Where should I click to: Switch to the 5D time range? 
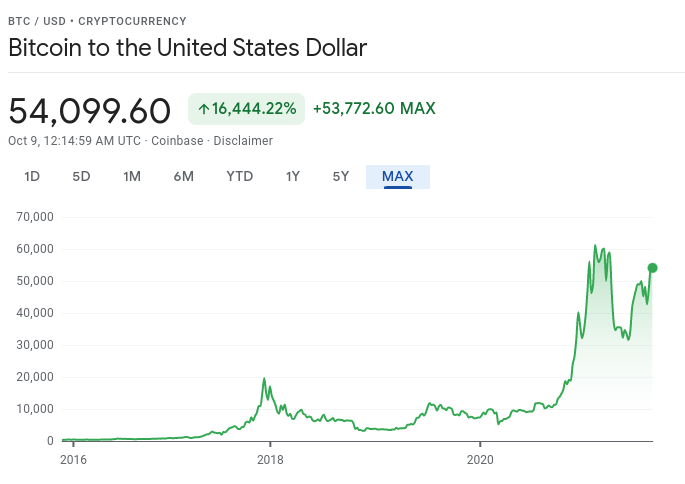coord(81,177)
